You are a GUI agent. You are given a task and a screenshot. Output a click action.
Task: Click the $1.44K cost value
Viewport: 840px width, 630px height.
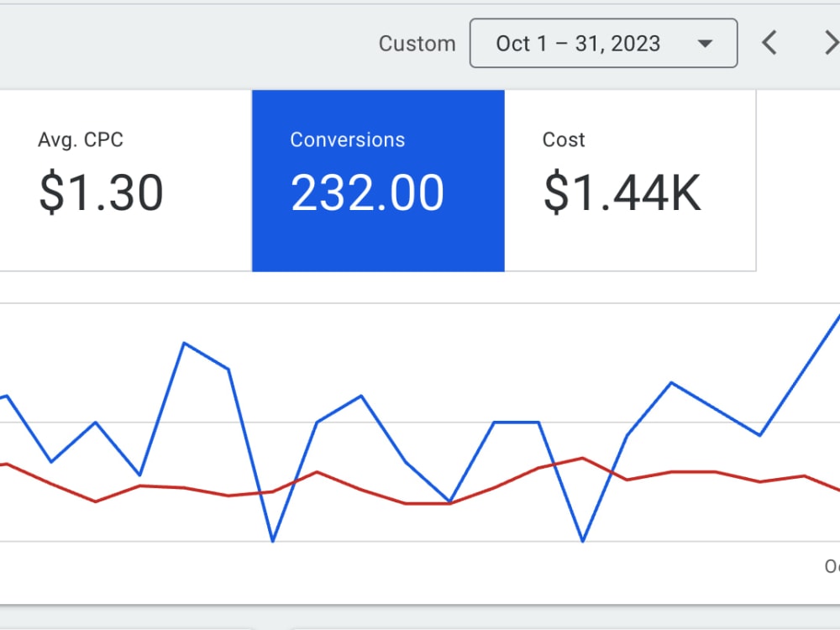622,193
